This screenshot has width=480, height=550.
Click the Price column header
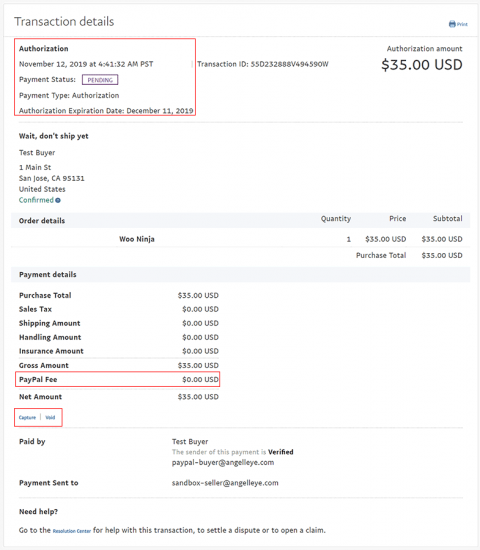click(398, 219)
